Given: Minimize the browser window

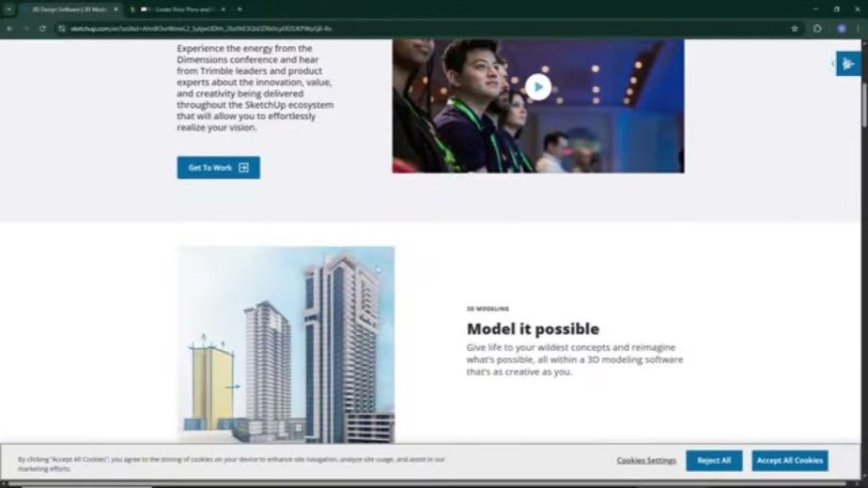Looking at the screenshot, I should 816,9.
